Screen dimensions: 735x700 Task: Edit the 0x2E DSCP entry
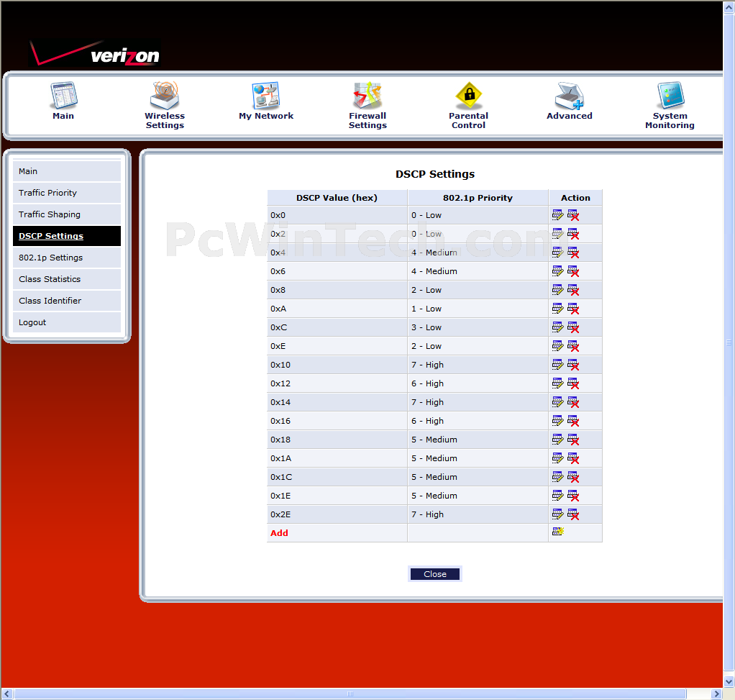point(558,514)
